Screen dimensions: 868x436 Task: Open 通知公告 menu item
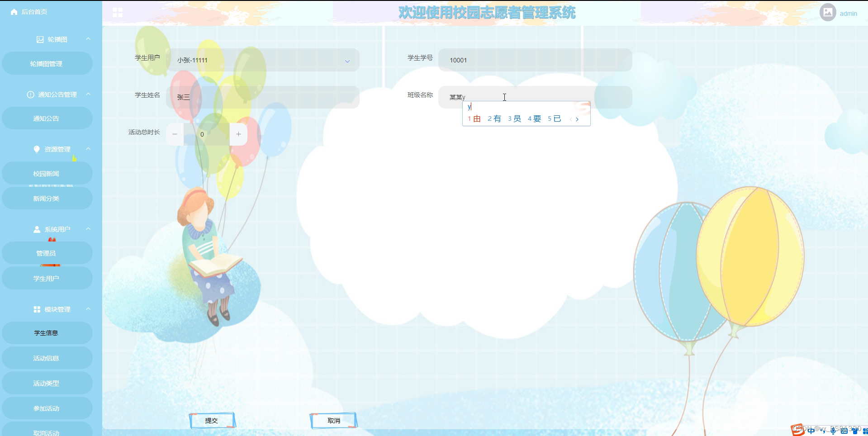[x=47, y=118]
